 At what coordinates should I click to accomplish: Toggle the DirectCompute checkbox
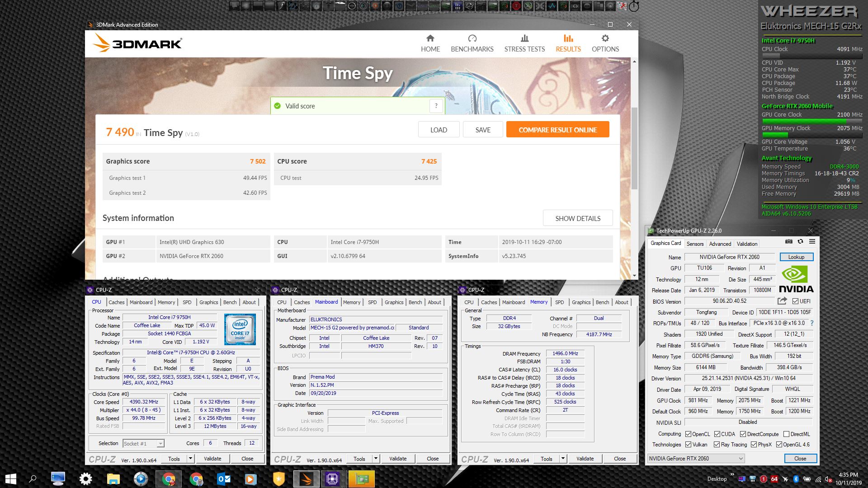(743, 434)
